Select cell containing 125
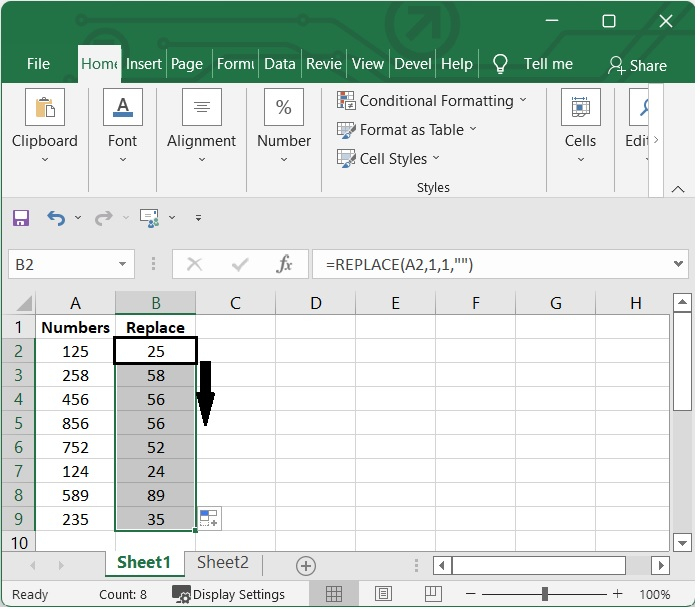The image size is (700, 611). click(75, 351)
